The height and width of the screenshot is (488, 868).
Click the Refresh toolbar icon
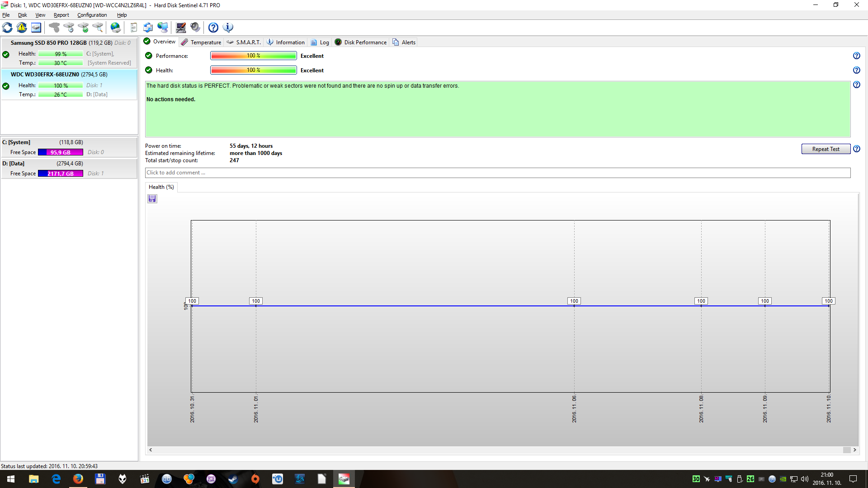(x=8, y=28)
